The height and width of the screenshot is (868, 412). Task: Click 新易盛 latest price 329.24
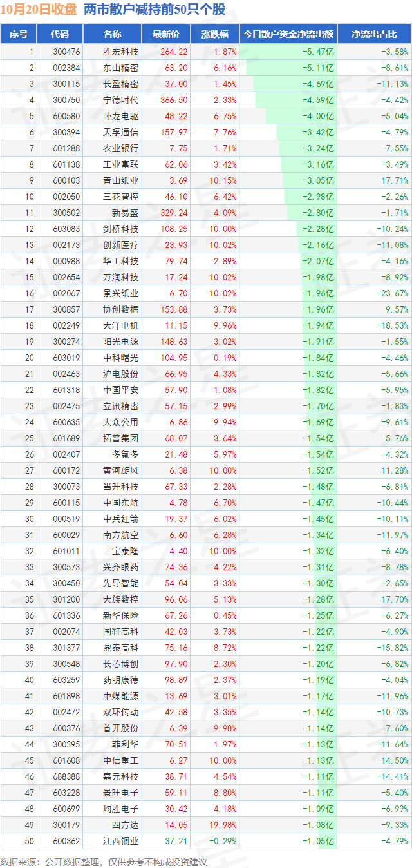[174, 213]
